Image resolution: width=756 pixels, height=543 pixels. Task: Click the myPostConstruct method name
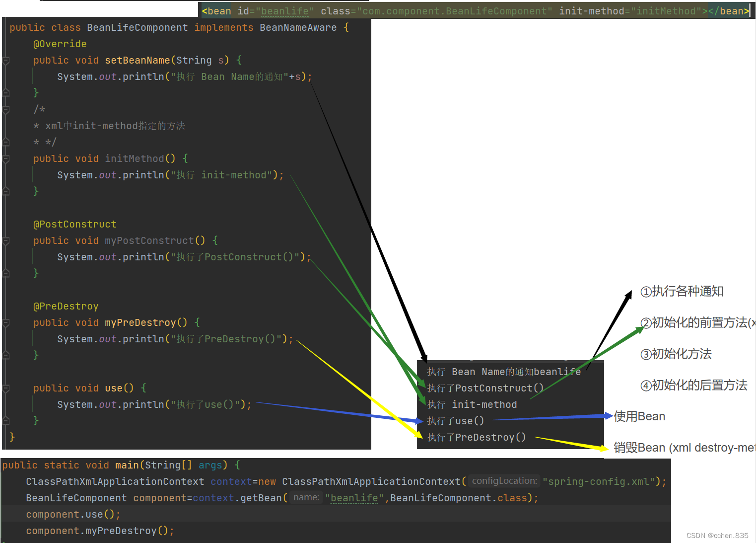[149, 241]
